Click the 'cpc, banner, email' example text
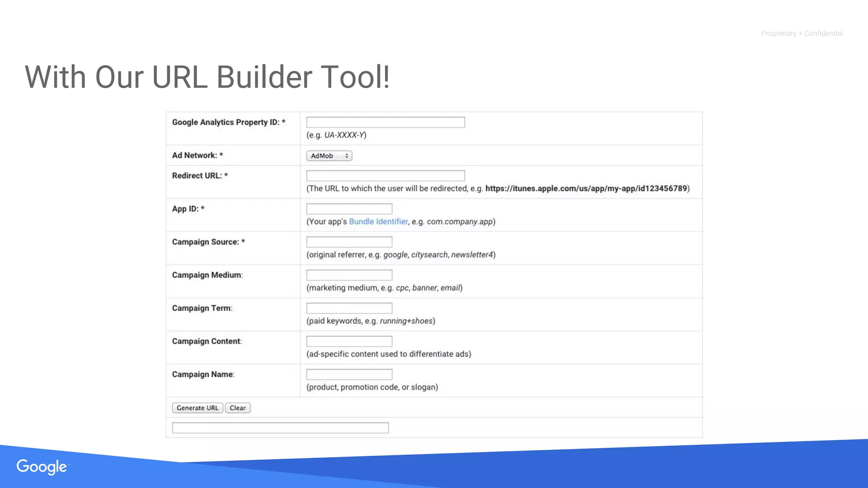 point(428,288)
